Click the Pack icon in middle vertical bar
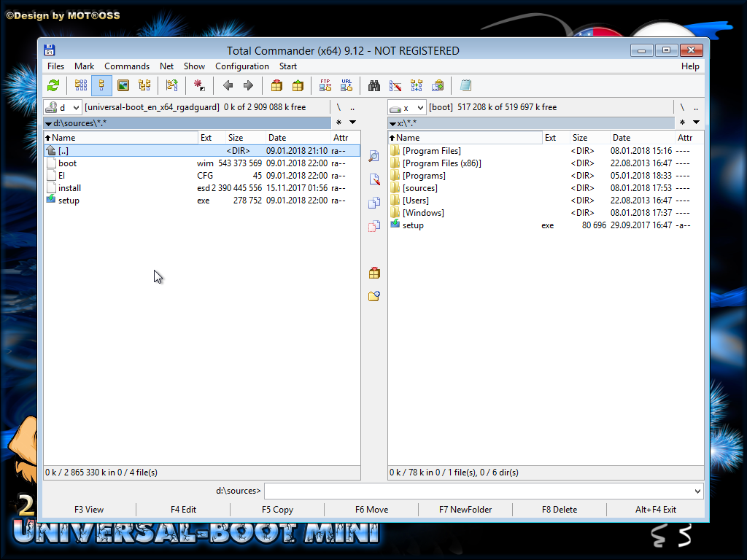Screen dimensions: 747x560 pos(374,273)
